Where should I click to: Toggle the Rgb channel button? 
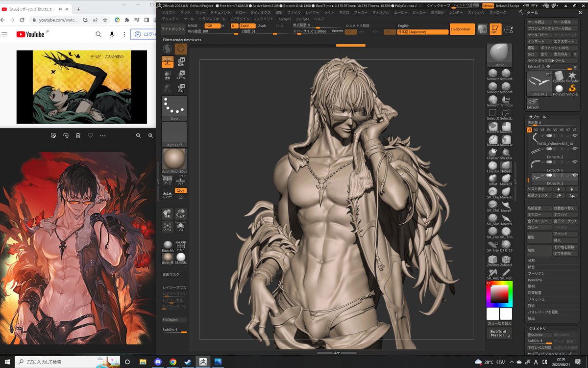212,26
